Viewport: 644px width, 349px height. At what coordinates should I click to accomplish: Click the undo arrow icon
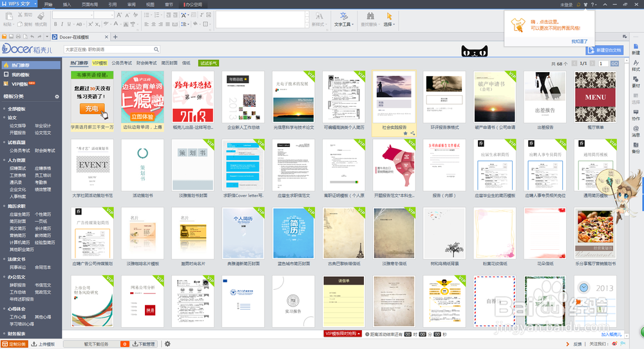click(32, 37)
